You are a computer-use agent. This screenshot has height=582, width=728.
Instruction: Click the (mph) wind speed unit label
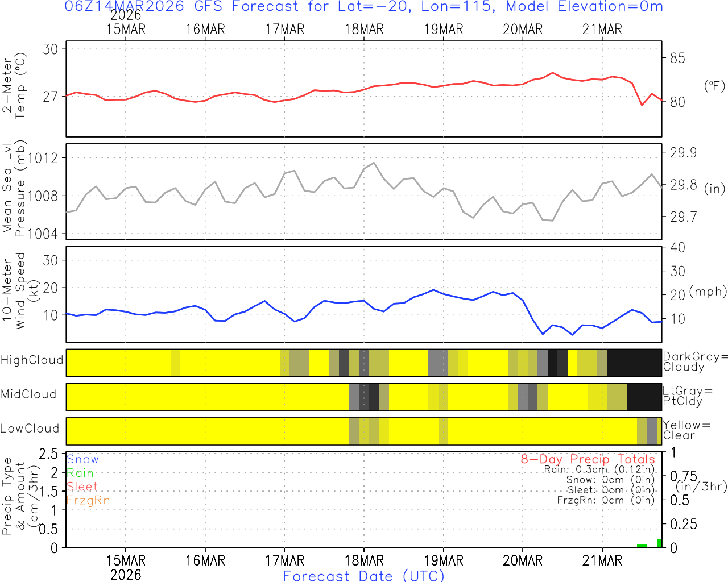tap(708, 292)
